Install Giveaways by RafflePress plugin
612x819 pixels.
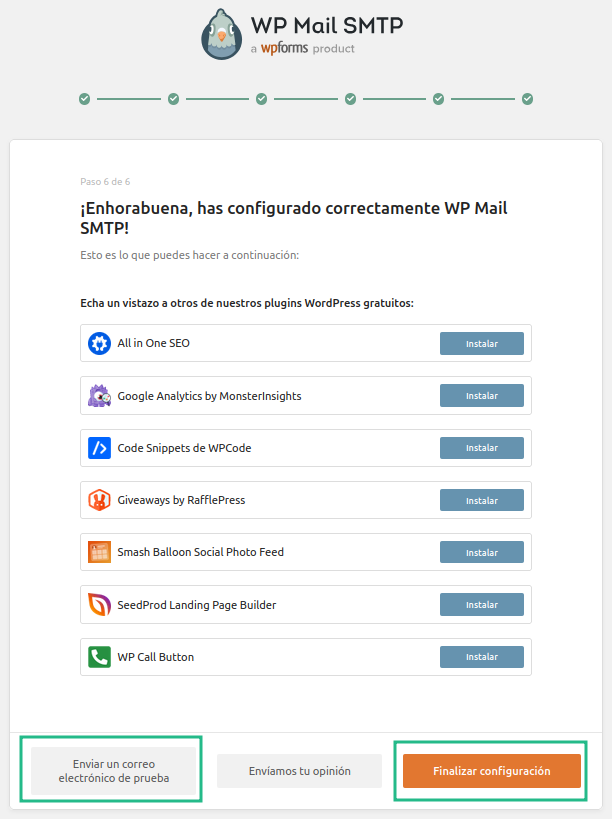coord(482,500)
